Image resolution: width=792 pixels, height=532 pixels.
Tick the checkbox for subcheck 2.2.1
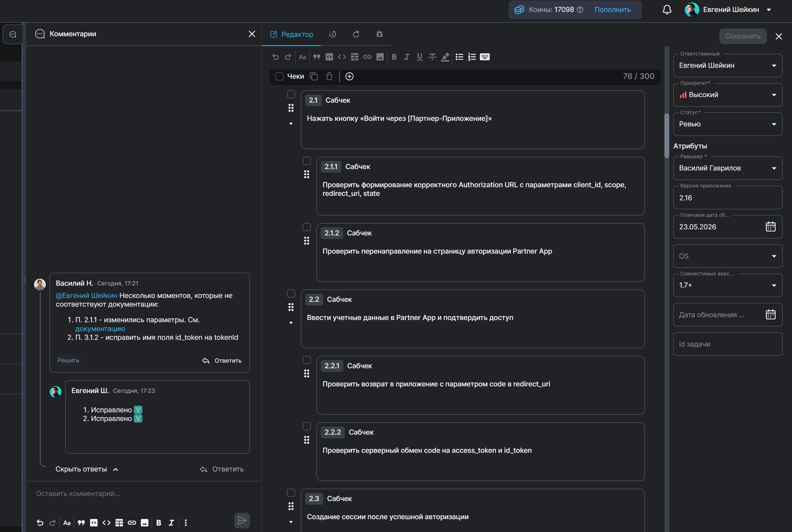click(x=307, y=360)
